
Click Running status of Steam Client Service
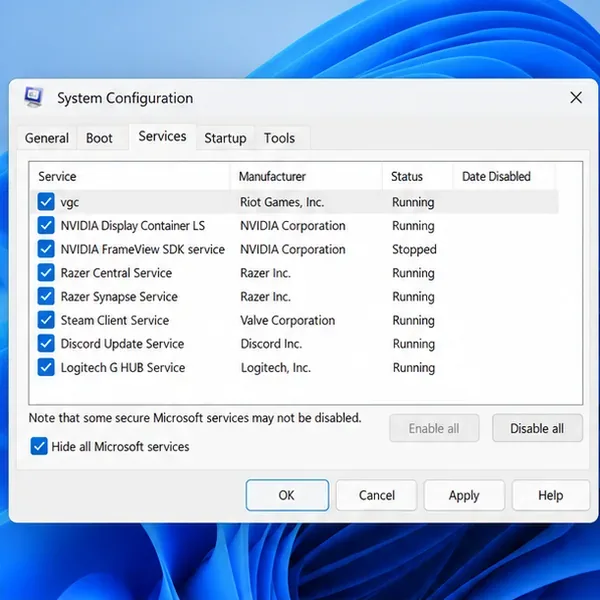pos(414,320)
